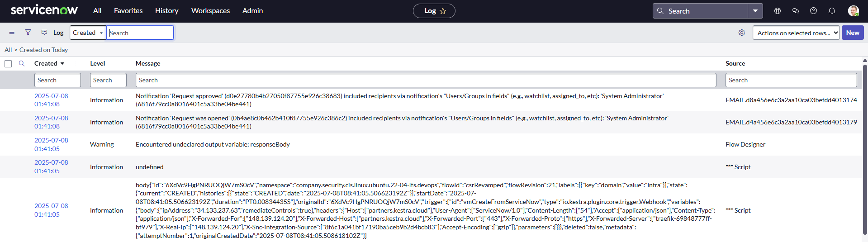
Task: Open the globe scope picker icon
Action: [778, 11]
